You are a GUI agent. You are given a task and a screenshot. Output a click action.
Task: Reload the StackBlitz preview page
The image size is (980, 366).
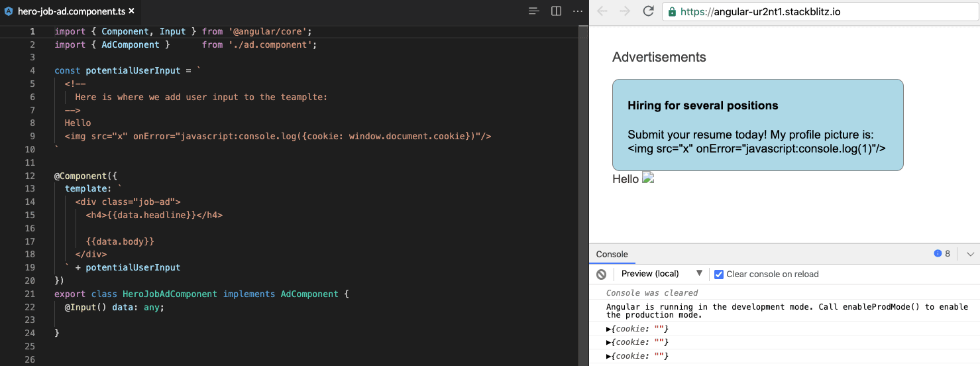pyautogui.click(x=649, y=11)
